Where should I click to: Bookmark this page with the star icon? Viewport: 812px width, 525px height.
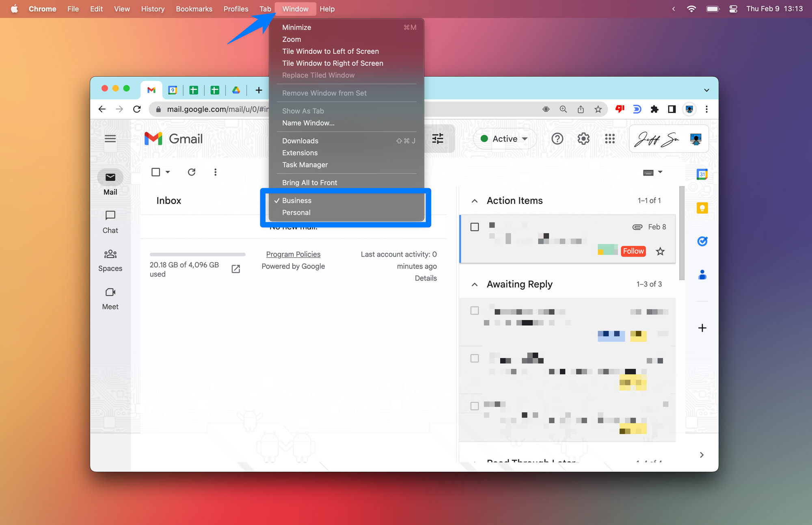(598, 109)
